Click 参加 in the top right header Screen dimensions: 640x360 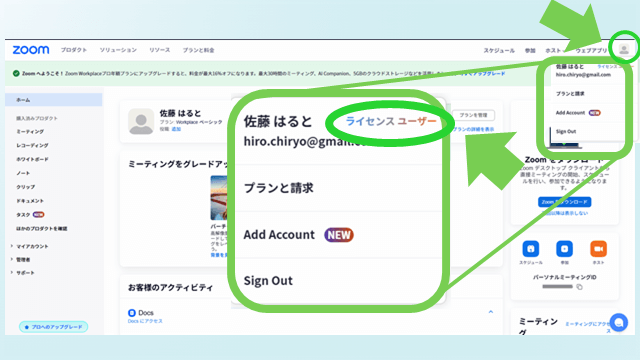click(x=530, y=51)
